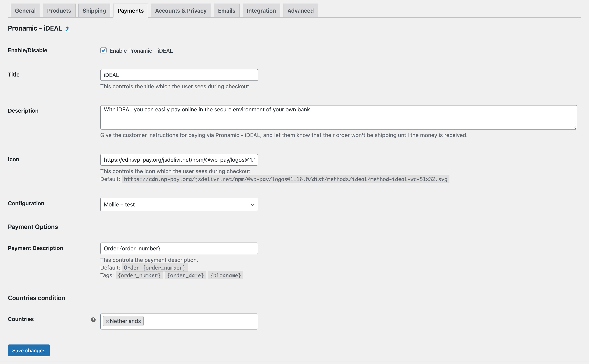Image resolution: width=589 pixels, height=364 pixels.
Task: Click the Icon URL input field
Action: pos(179,159)
